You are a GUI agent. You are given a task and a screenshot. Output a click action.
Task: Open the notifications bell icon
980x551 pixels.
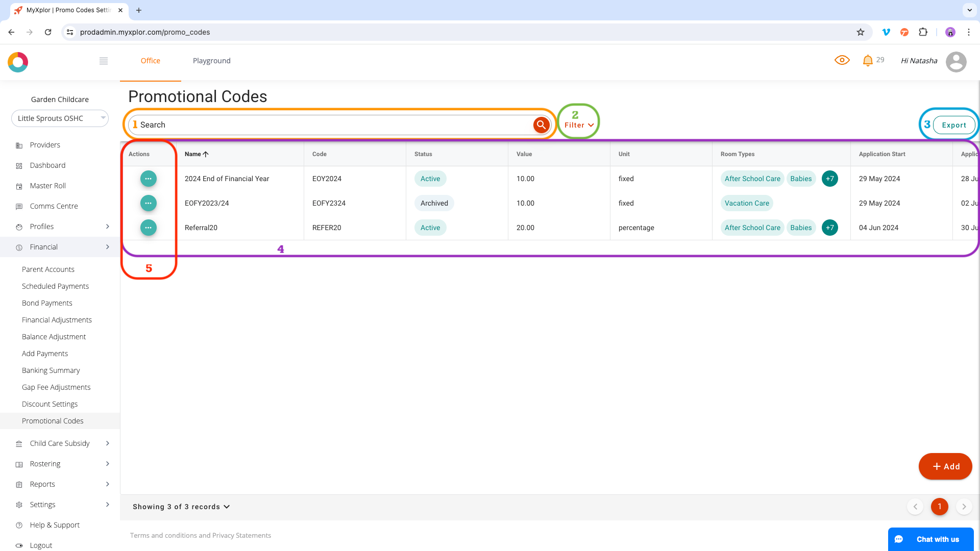coord(867,61)
